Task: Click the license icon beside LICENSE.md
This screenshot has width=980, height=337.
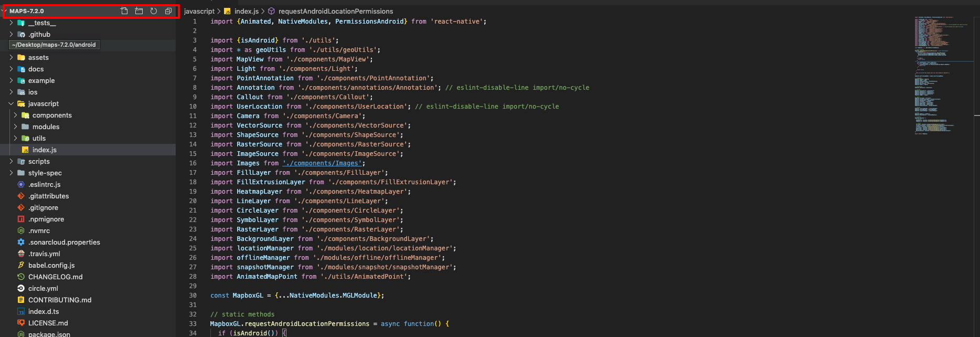Action: click(21, 323)
